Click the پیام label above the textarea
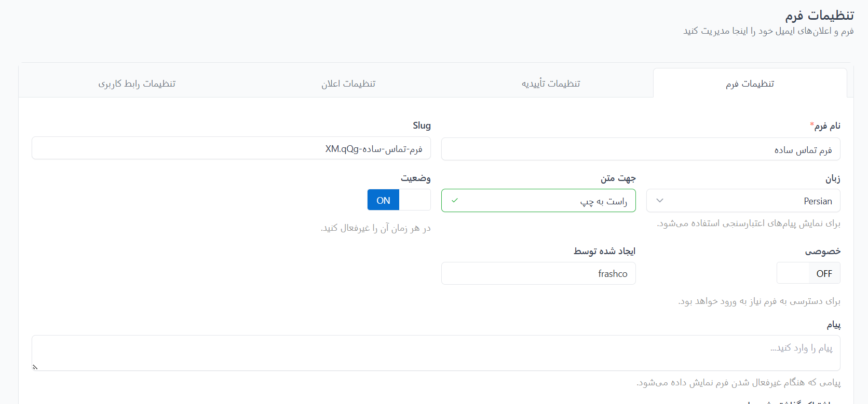Screen dimensions: 868x404 (x=833, y=325)
